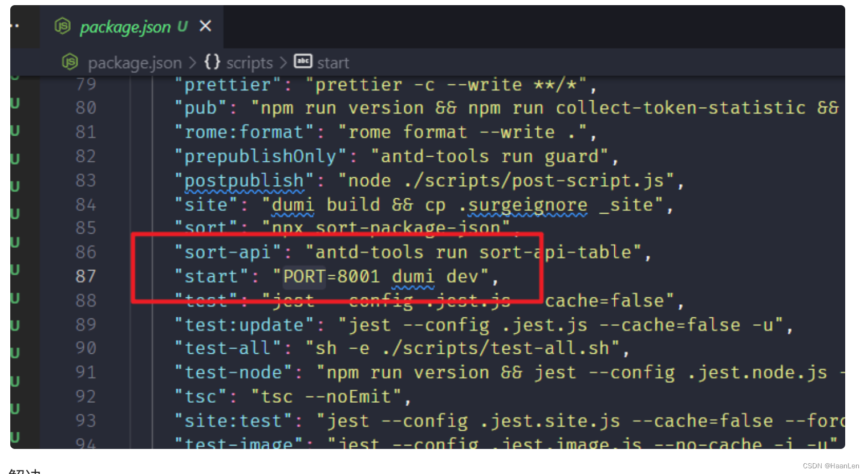The width and height of the screenshot is (868, 474).
Task: Click the PORT word on line 87
Action: [x=304, y=276]
